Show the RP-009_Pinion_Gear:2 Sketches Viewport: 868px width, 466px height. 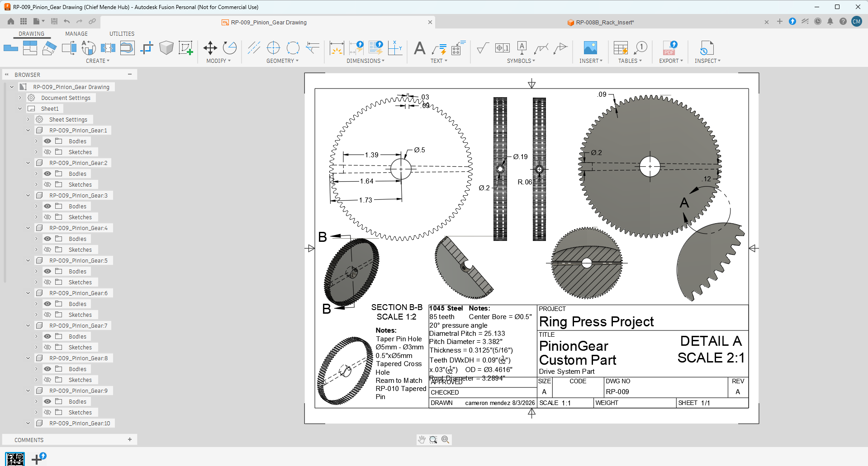coord(47,184)
